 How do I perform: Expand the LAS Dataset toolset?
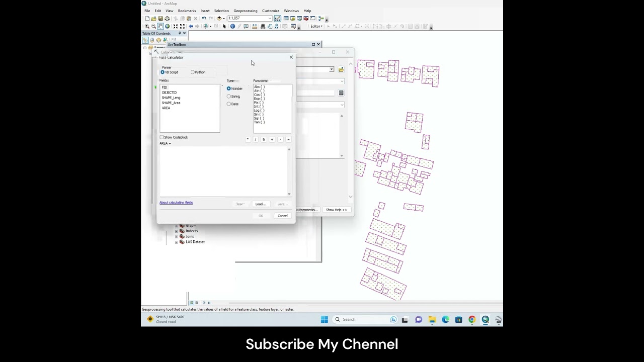177,242
